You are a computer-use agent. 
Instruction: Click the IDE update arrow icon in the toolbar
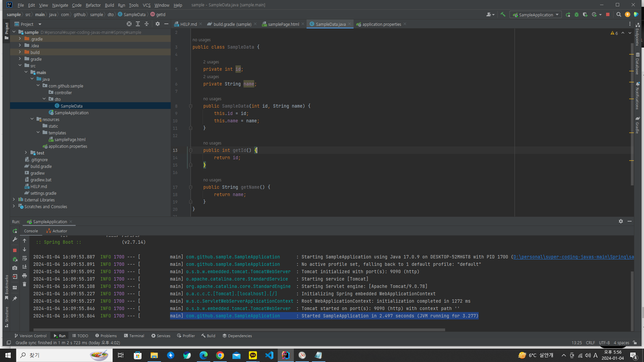point(628,14)
